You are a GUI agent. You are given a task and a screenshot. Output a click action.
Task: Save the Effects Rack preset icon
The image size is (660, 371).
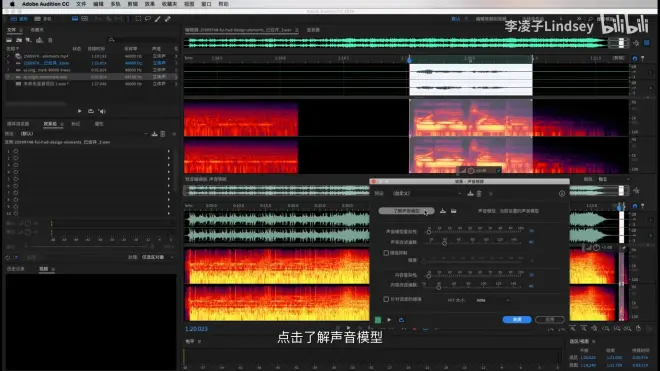[154, 134]
